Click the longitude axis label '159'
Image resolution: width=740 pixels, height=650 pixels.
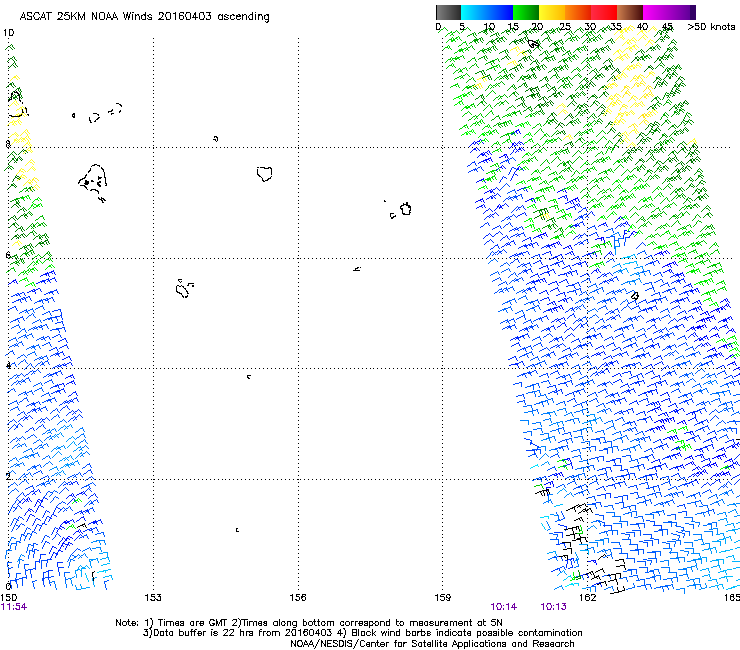(443, 598)
